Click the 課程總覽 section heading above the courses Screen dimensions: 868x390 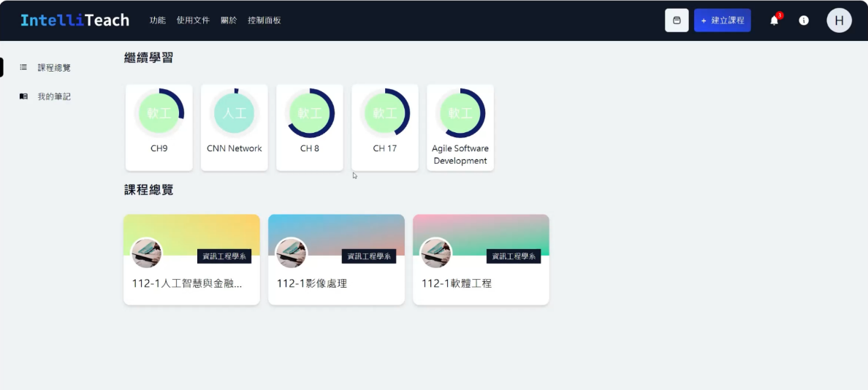(149, 191)
